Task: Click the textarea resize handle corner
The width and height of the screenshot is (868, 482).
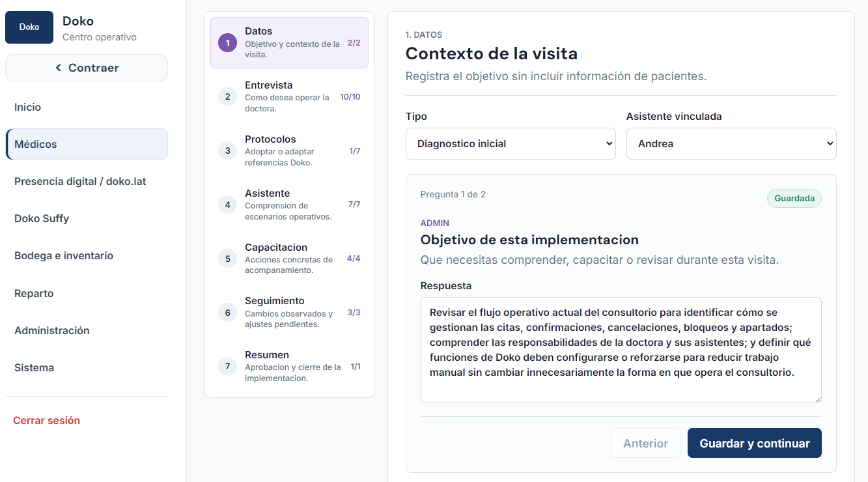Action: (817, 399)
